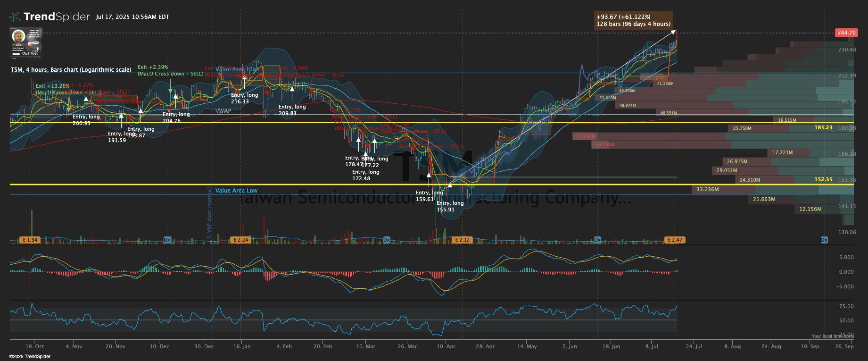The height and width of the screenshot is (361, 868).
Task: Click the Entry, long 216.33 annotation
Action: 245,98
